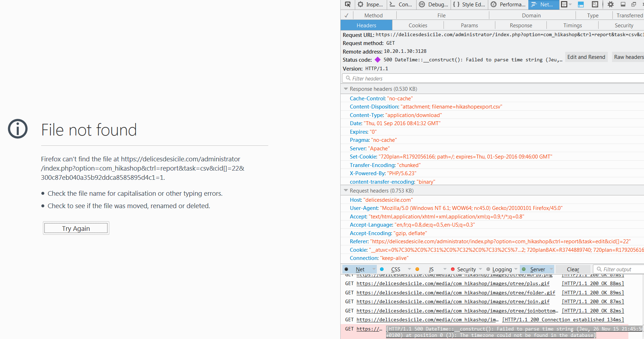Screen dimensions: 644x339
Task: Click the Edit and Resend button
Action: tap(586, 57)
